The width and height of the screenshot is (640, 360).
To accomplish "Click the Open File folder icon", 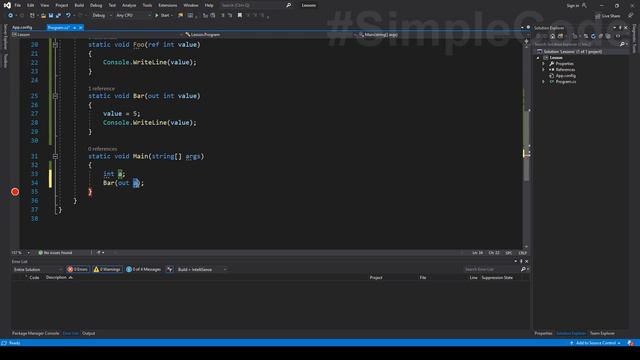I will coord(43,16).
